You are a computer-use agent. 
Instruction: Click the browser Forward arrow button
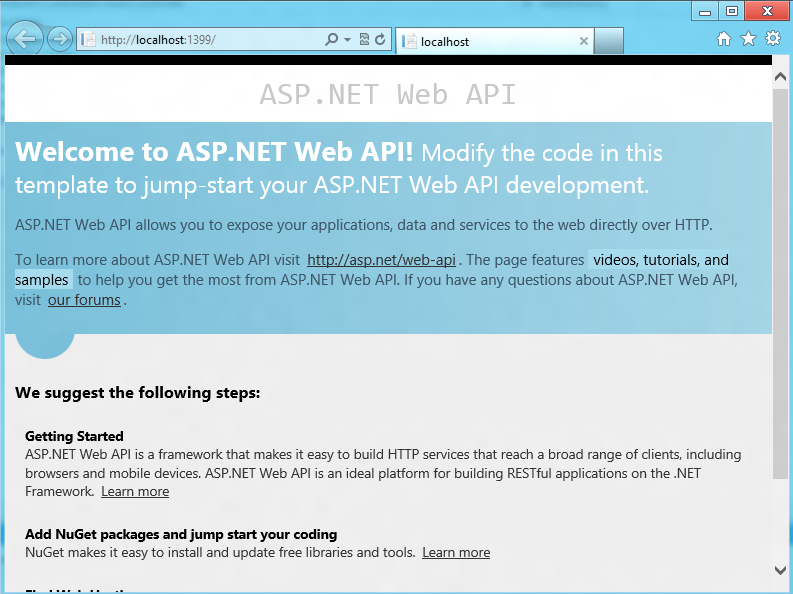pos(60,40)
